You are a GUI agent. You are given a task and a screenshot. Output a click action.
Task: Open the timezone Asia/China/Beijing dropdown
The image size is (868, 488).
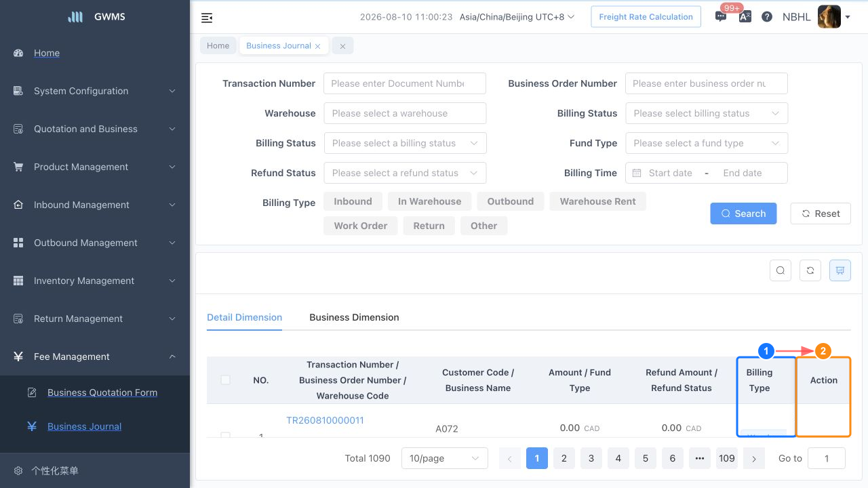[517, 17]
